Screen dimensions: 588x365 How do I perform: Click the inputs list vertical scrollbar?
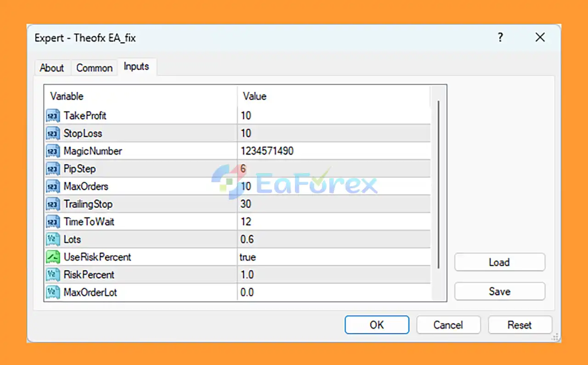(x=438, y=184)
